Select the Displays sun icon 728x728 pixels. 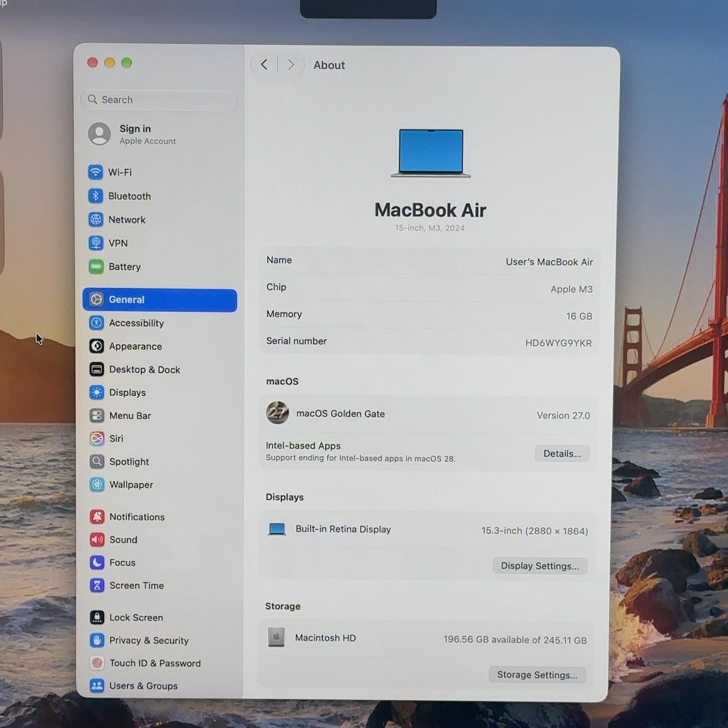(96, 393)
